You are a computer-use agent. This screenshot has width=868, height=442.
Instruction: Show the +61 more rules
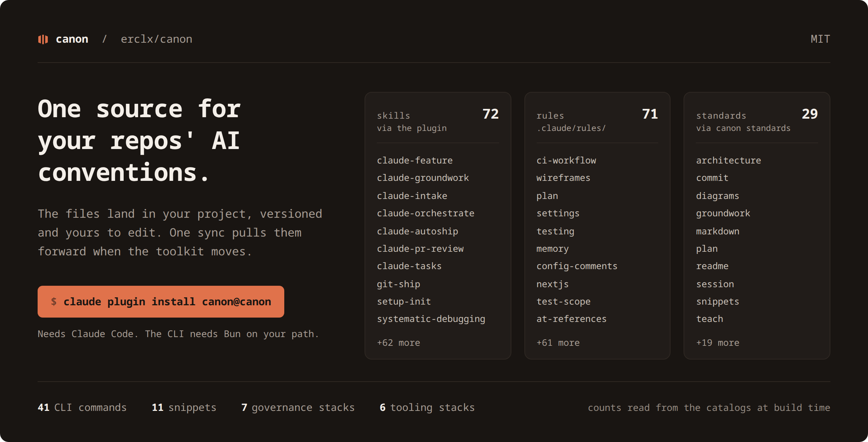coord(558,343)
